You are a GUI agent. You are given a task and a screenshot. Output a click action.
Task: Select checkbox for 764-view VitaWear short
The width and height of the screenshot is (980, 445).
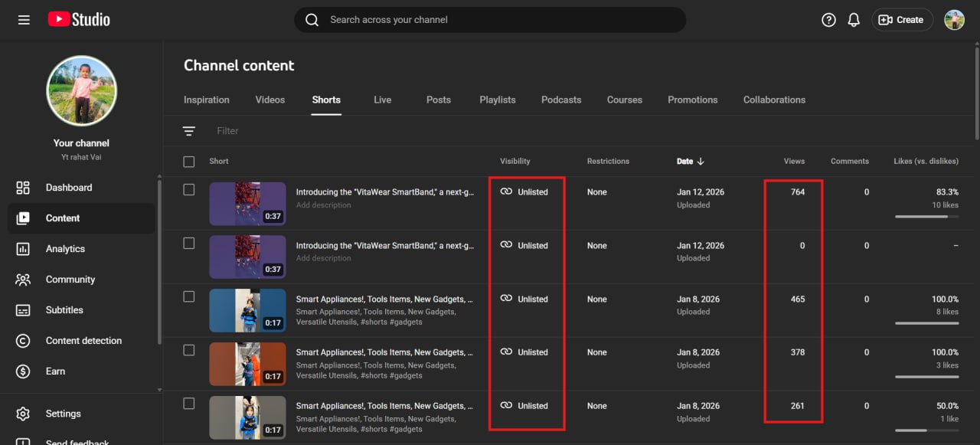pos(189,190)
